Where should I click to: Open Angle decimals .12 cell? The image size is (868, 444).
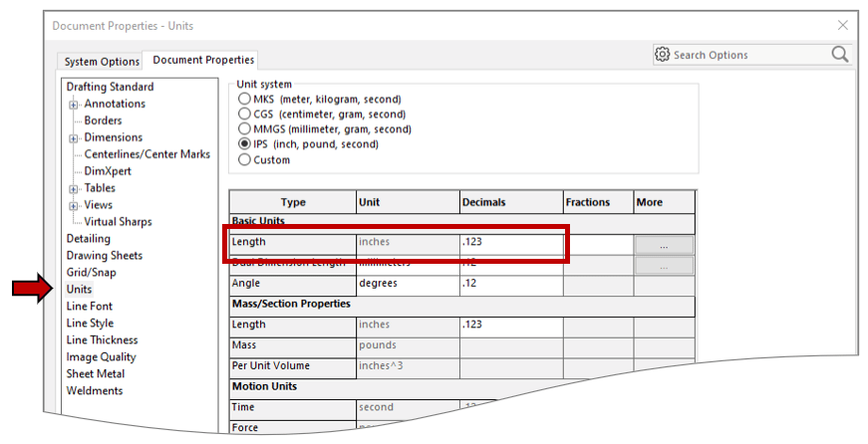click(x=510, y=284)
